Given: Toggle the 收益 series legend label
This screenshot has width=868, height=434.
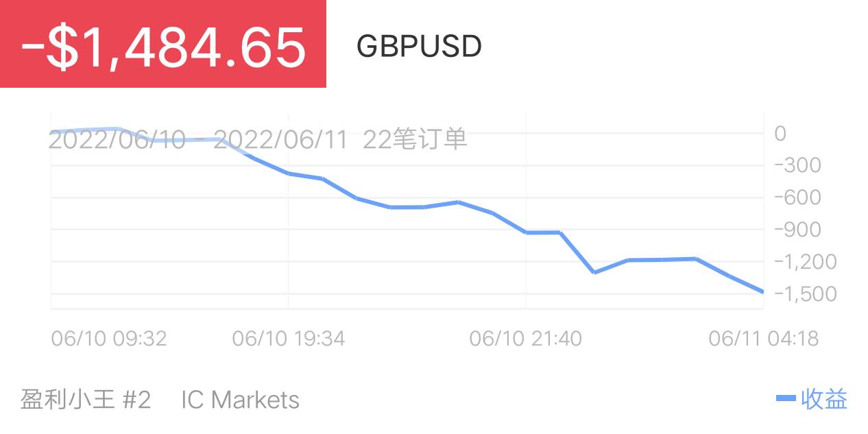Looking at the screenshot, I should [x=824, y=398].
